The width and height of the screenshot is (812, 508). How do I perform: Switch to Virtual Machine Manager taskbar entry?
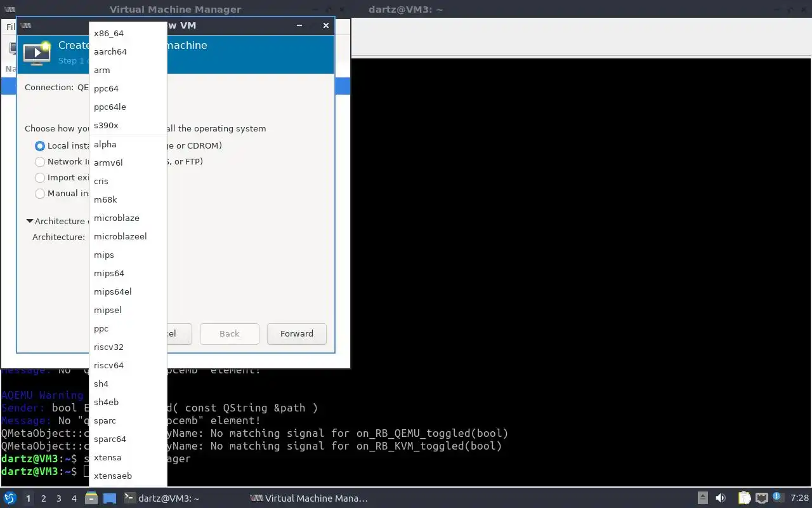[310, 498]
